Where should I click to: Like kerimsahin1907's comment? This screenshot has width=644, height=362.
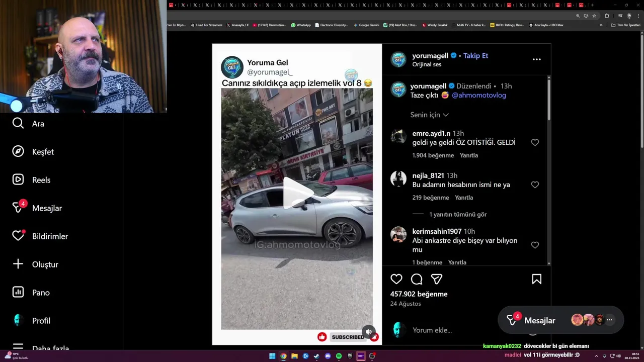click(x=535, y=245)
